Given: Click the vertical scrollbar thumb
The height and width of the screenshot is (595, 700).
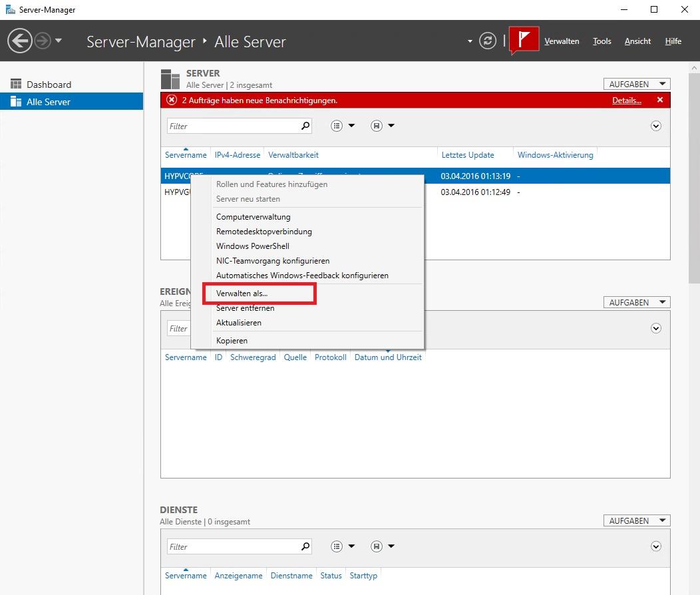Looking at the screenshot, I should click(x=694, y=178).
